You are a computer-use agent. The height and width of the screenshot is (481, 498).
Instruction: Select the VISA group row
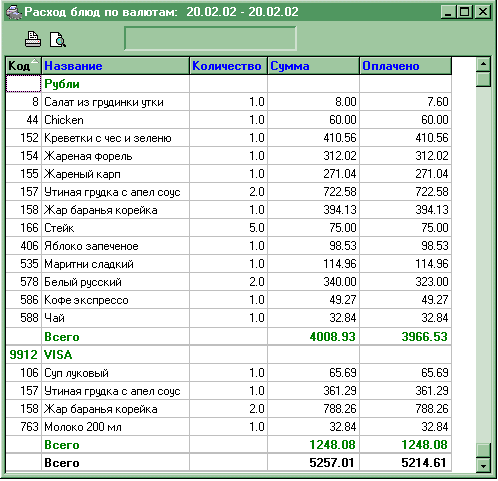[229, 355]
